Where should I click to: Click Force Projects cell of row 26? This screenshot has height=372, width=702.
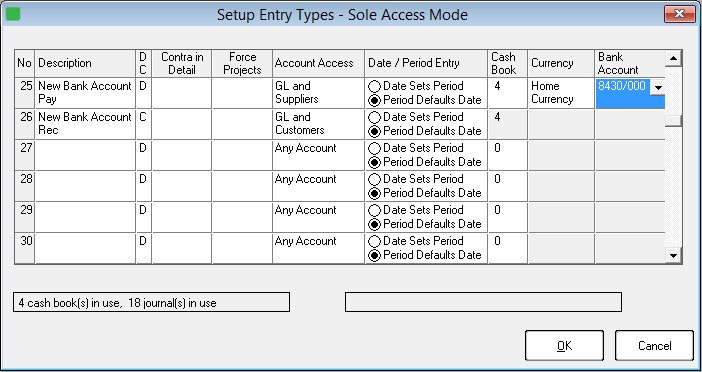coord(242,124)
